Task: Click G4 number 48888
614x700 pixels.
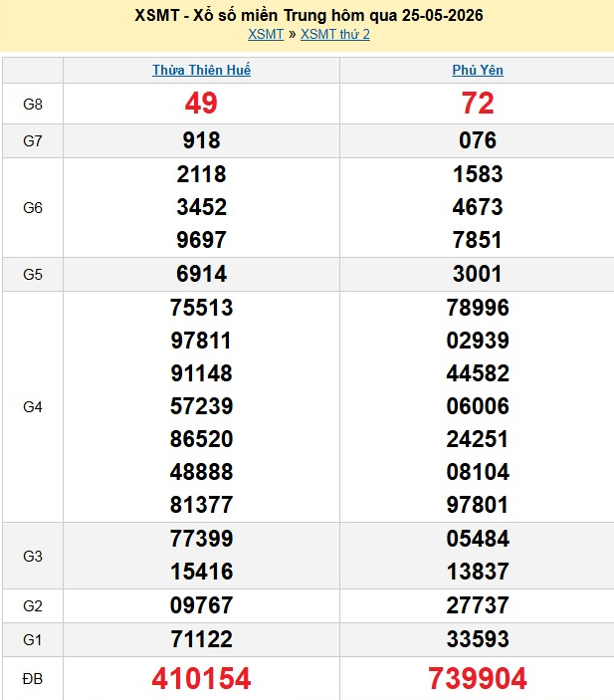Action: pyautogui.click(x=201, y=472)
